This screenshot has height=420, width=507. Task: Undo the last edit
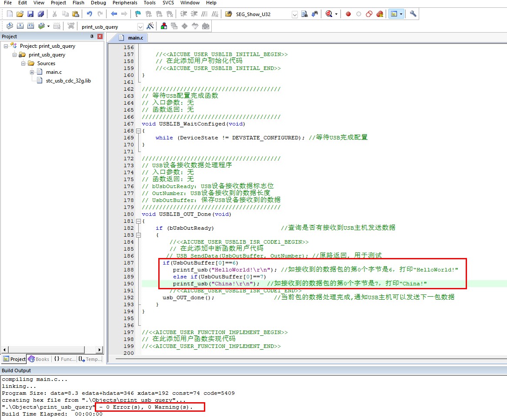[90, 14]
